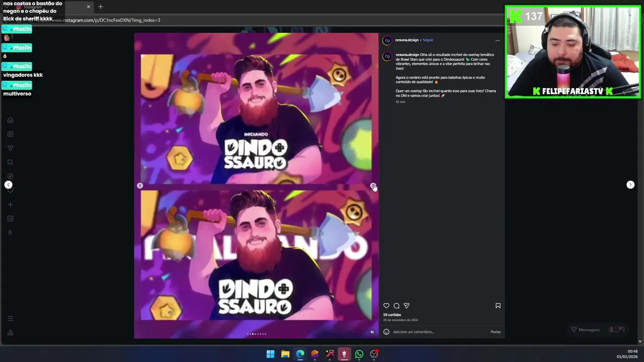The height and width of the screenshot is (362, 644).
Task: Share the post via paper-plane icon
Action: 407,306
